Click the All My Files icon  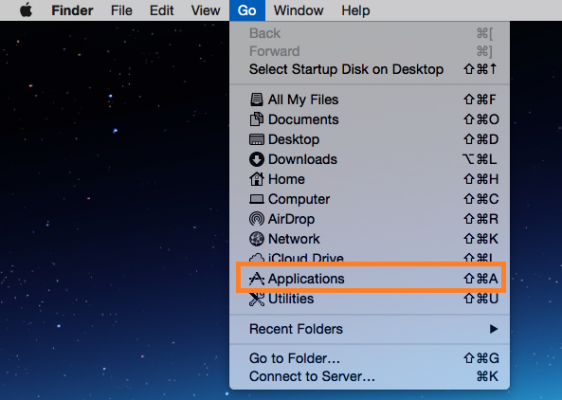point(256,99)
